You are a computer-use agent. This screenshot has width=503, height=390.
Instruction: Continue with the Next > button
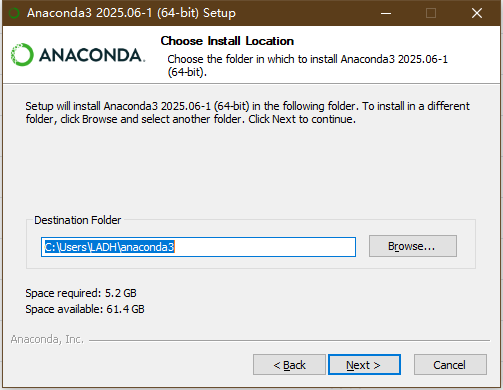tap(364, 365)
